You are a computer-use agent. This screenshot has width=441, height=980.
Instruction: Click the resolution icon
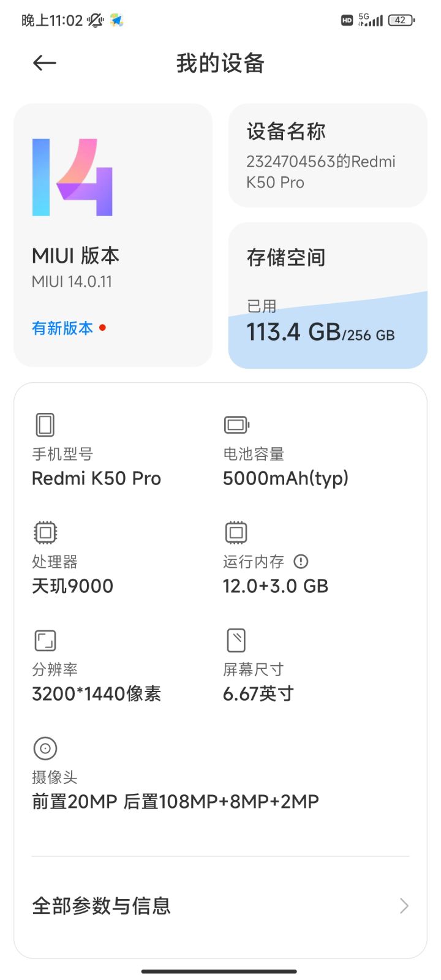45,640
